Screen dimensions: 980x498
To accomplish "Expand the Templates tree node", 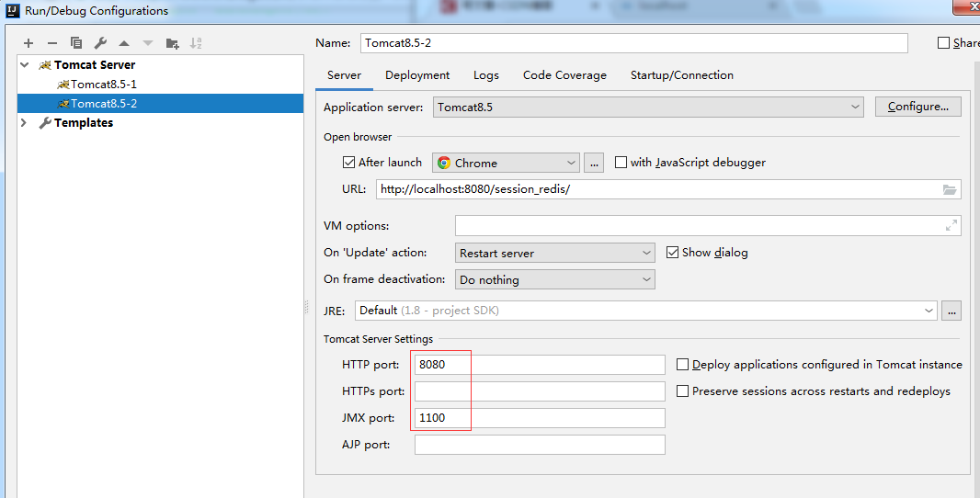I will tap(25, 123).
